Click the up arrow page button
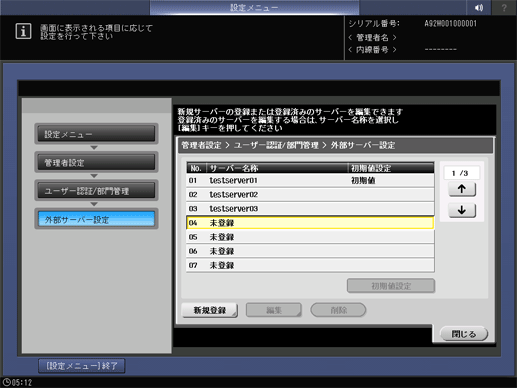The image size is (517, 388). (462, 189)
